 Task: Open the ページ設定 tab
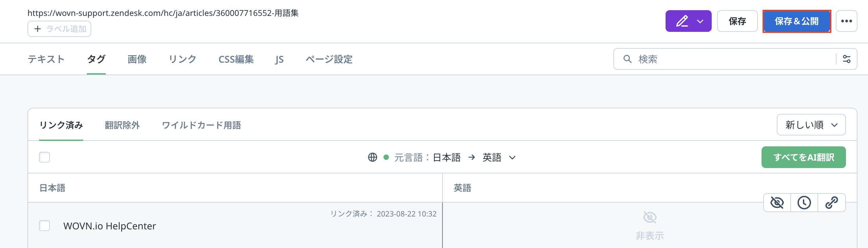coord(329,59)
